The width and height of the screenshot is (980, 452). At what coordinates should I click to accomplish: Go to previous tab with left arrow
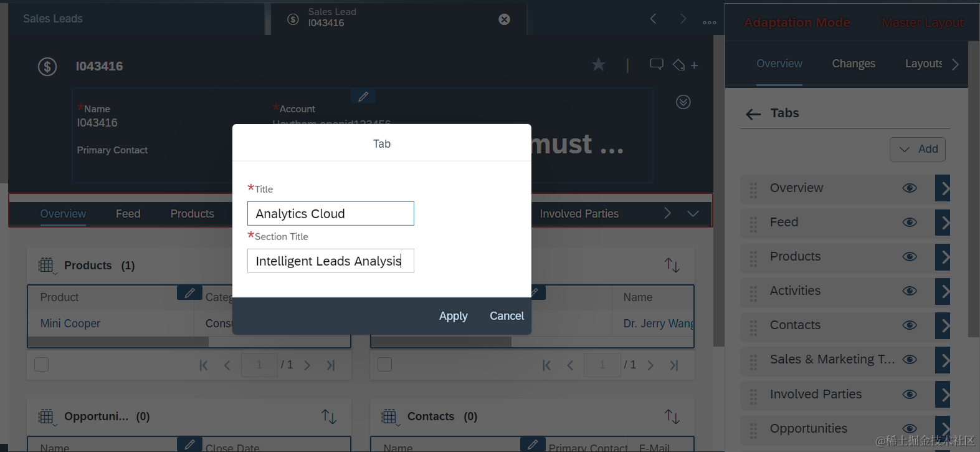(x=653, y=19)
